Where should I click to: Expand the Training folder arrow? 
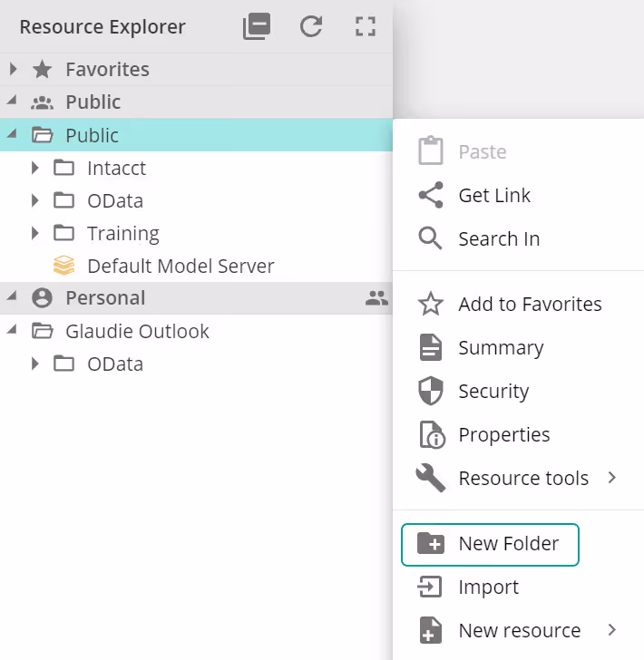(35, 233)
